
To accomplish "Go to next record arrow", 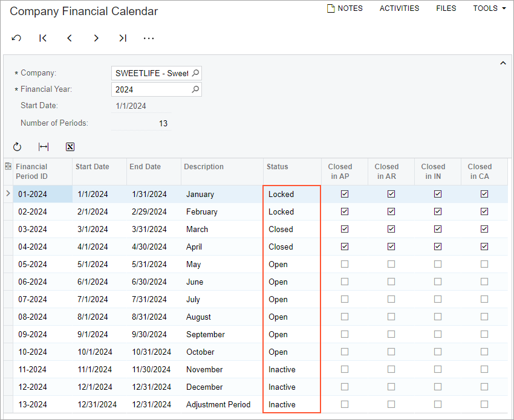I will click(x=96, y=38).
